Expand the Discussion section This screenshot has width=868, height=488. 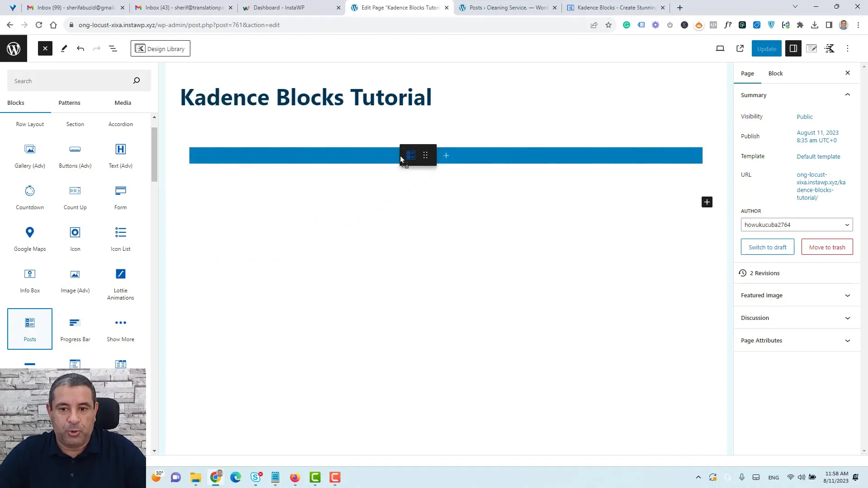(795, 318)
